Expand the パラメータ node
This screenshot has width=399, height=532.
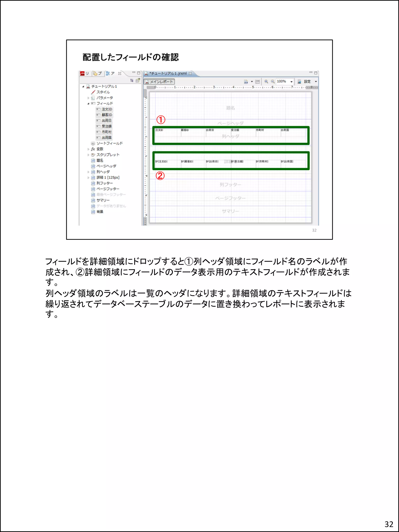point(88,98)
